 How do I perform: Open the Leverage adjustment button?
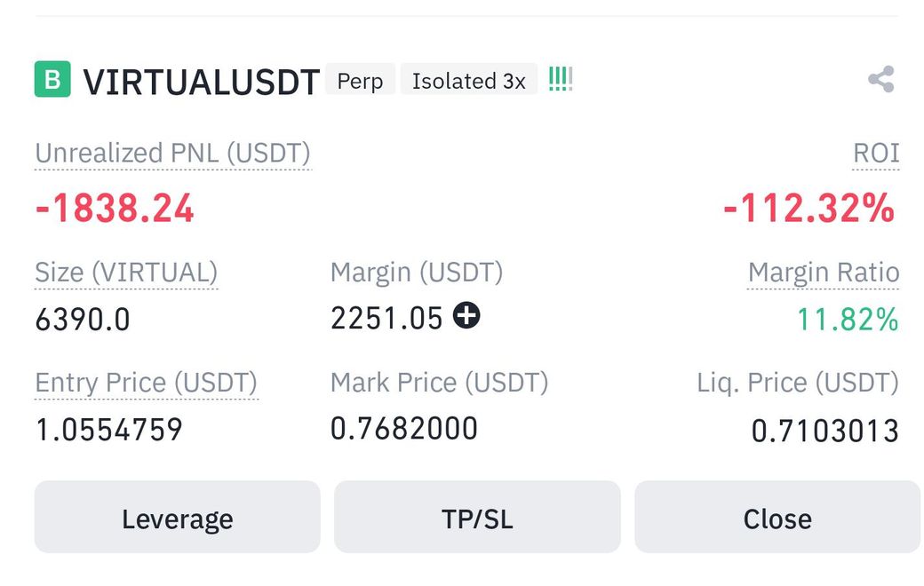pos(177,518)
